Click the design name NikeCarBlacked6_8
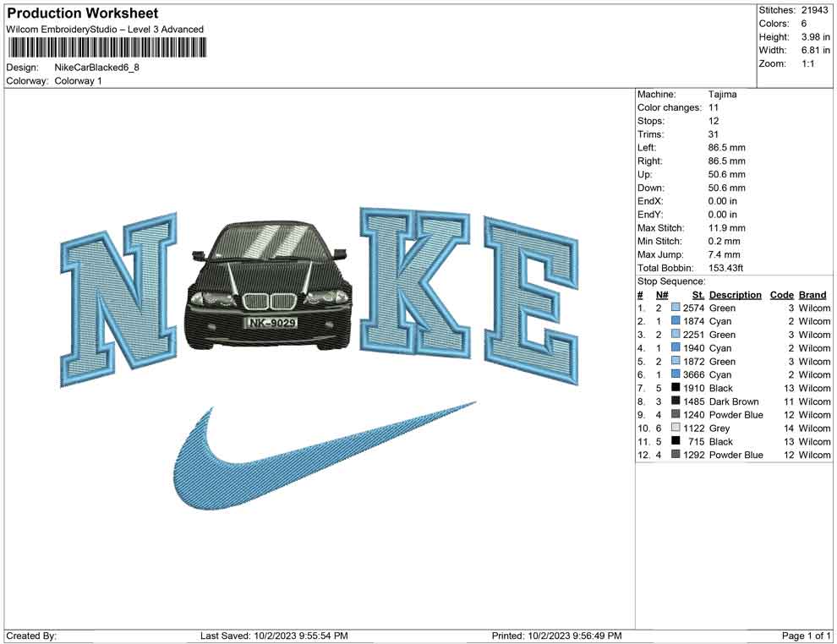The width and height of the screenshot is (837, 644). [x=98, y=68]
